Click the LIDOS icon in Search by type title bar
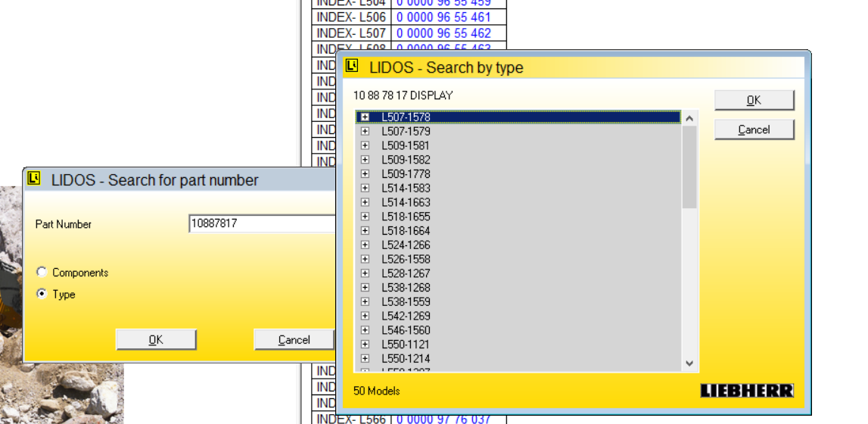The height and width of the screenshot is (424, 868). pyautogui.click(x=351, y=67)
